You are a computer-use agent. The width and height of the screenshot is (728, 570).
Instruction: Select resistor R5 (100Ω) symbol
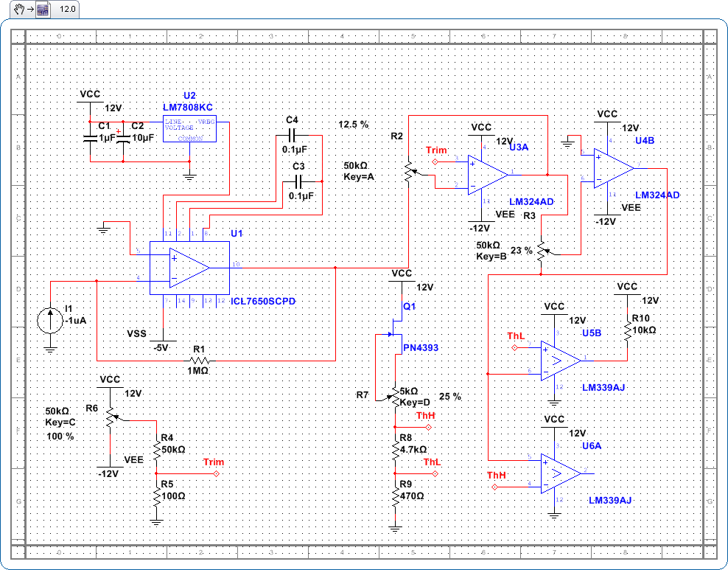coord(157,496)
